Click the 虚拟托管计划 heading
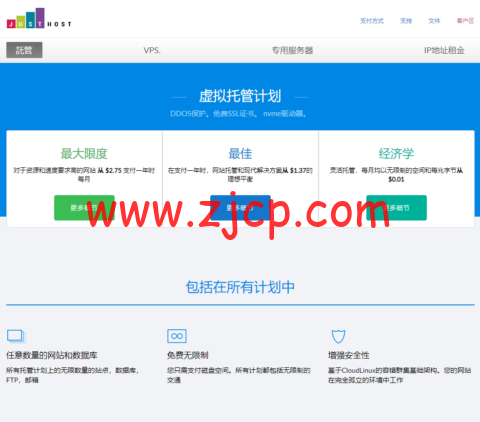 pos(240,96)
